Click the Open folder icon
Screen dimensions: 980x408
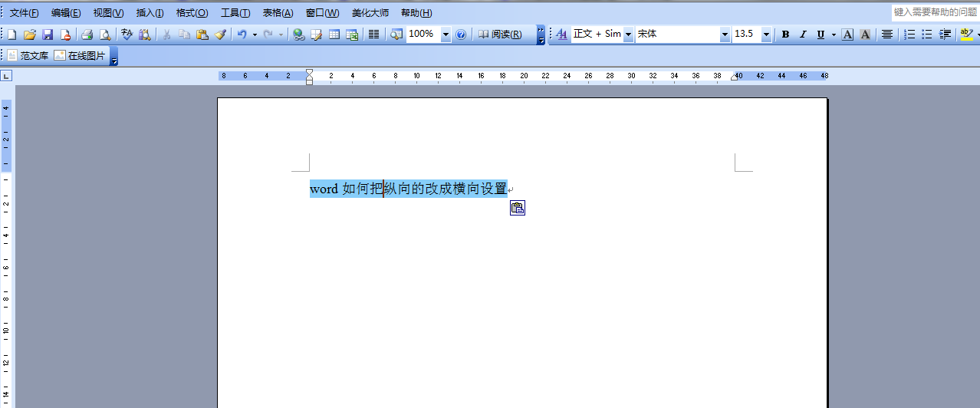click(x=30, y=35)
